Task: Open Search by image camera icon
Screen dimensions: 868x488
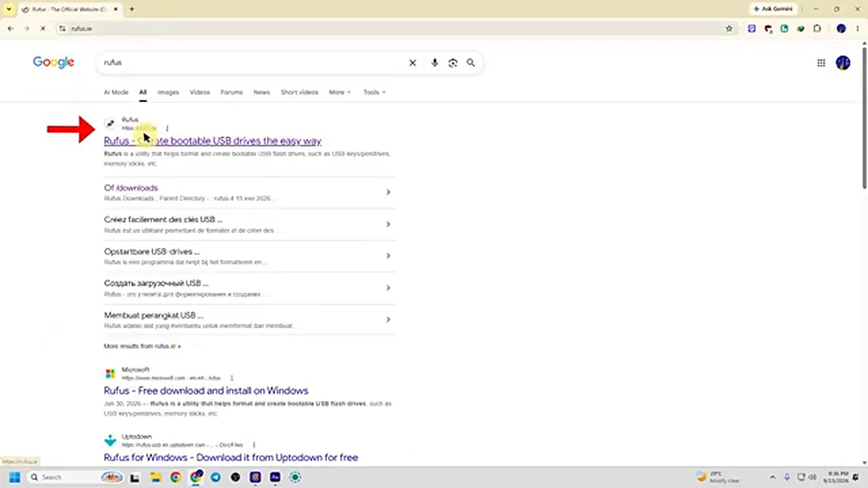Action: click(x=453, y=62)
